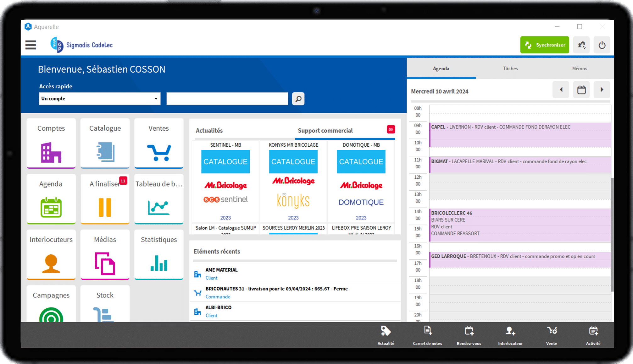Open the A finaliser tile
The image size is (633, 364).
tap(105, 199)
